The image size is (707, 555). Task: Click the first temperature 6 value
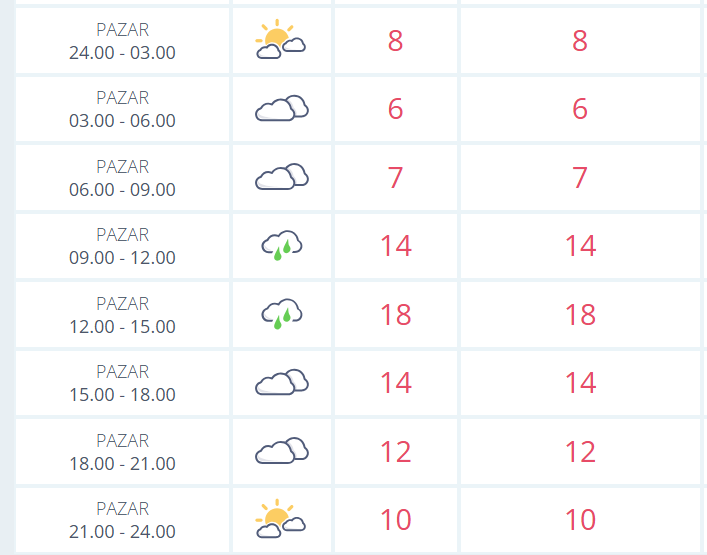point(395,109)
